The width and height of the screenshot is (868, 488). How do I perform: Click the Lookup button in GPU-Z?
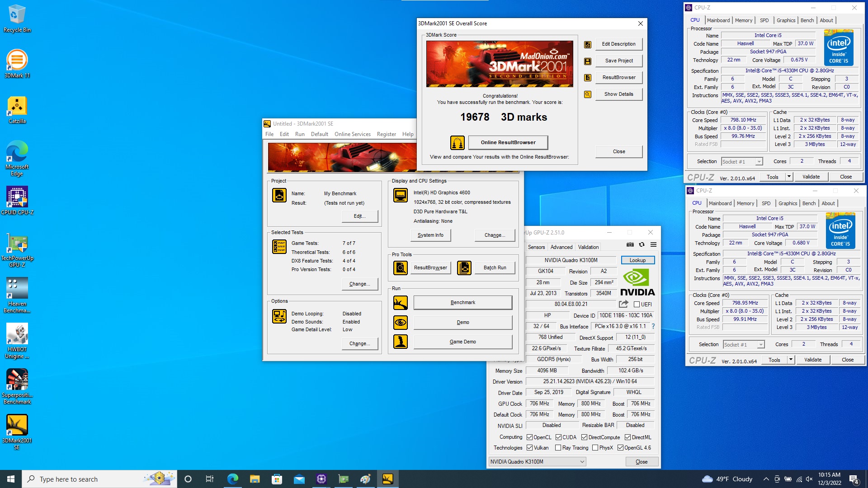(638, 260)
